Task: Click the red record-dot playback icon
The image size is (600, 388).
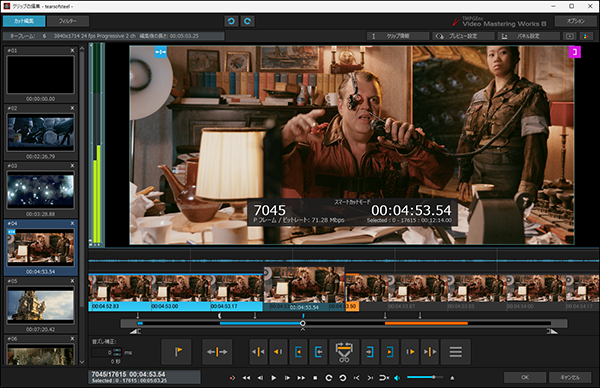Action: click(232, 378)
